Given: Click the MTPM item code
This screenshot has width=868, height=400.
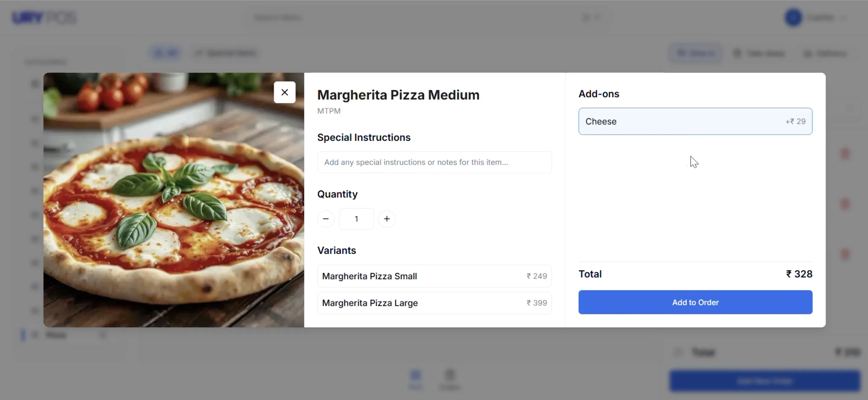Looking at the screenshot, I should (x=329, y=111).
